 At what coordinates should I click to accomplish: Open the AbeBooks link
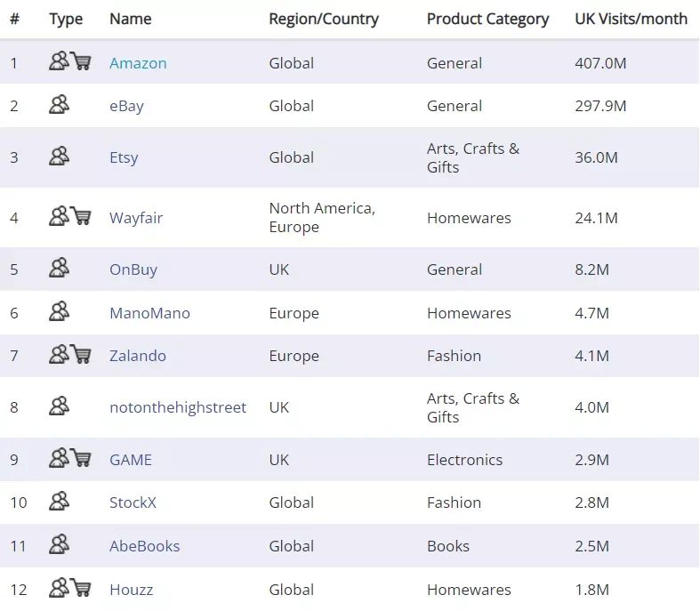[x=145, y=546]
